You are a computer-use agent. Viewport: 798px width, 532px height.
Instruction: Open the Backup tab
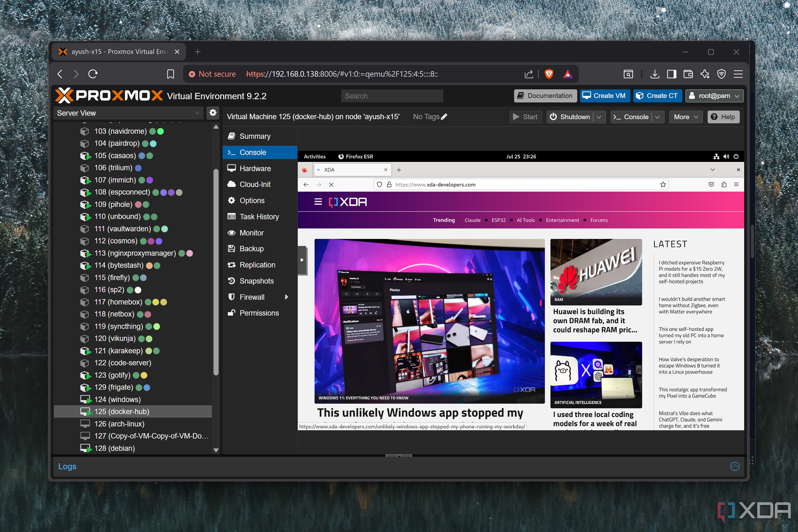(x=260, y=249)
